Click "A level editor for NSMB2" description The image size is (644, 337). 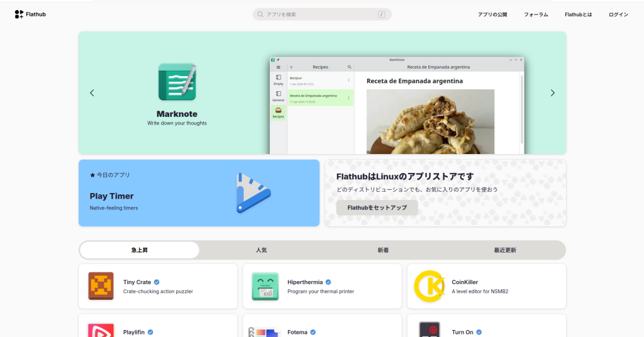(x=480, y=292)
